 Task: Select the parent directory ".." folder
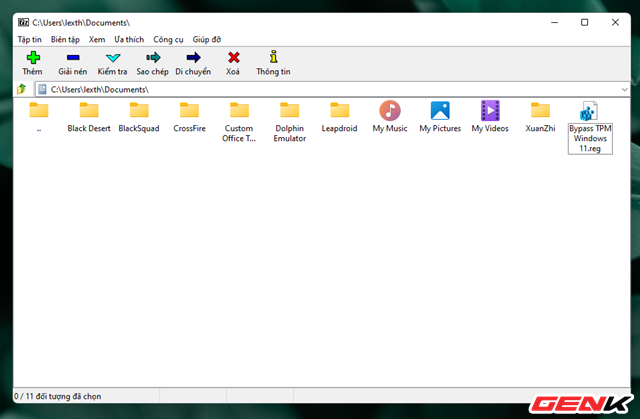coord(38,111)
